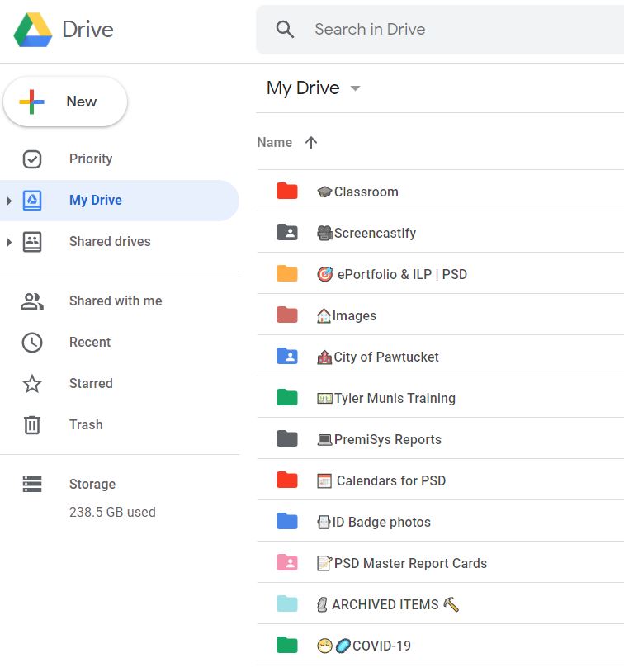Expand the My Drive tree arrow
The width and height of the screenshot is (624, 672).
[x=8, y=201]
